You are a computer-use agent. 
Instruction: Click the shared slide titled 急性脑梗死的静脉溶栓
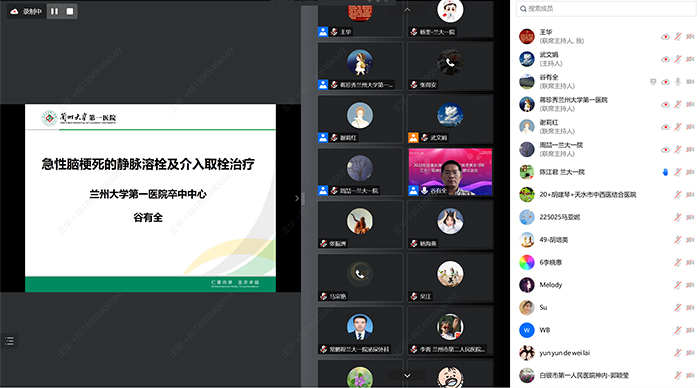150,198
